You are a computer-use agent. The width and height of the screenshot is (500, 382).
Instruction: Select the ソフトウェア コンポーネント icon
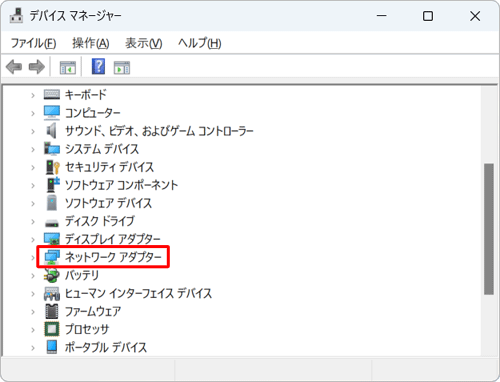pos(53,185)
